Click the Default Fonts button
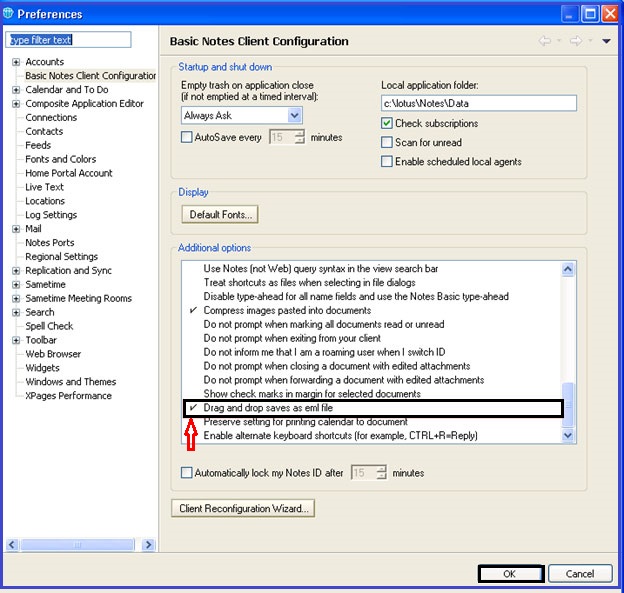This screenshot has height=593, width=624. [x=220, y=215]
